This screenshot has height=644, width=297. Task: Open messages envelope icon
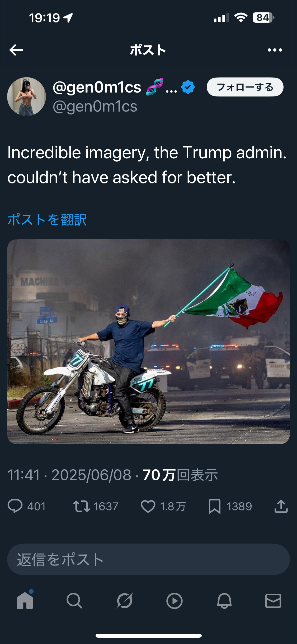pos(273,601)
